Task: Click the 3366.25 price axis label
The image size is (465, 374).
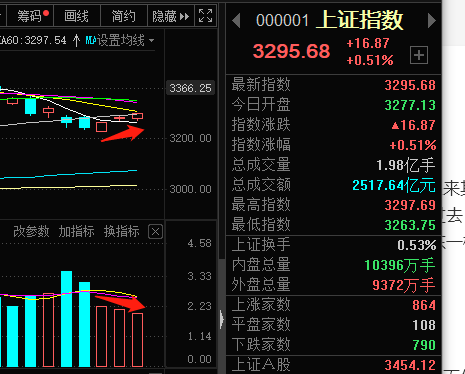Action: [x=190, y=88]
